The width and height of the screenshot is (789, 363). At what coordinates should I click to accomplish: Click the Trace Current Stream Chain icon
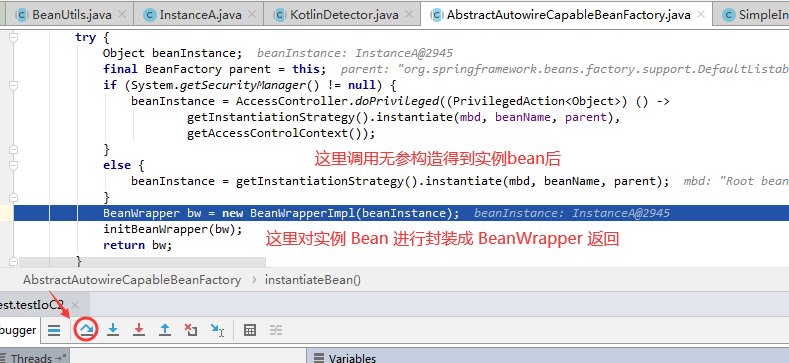276,330
